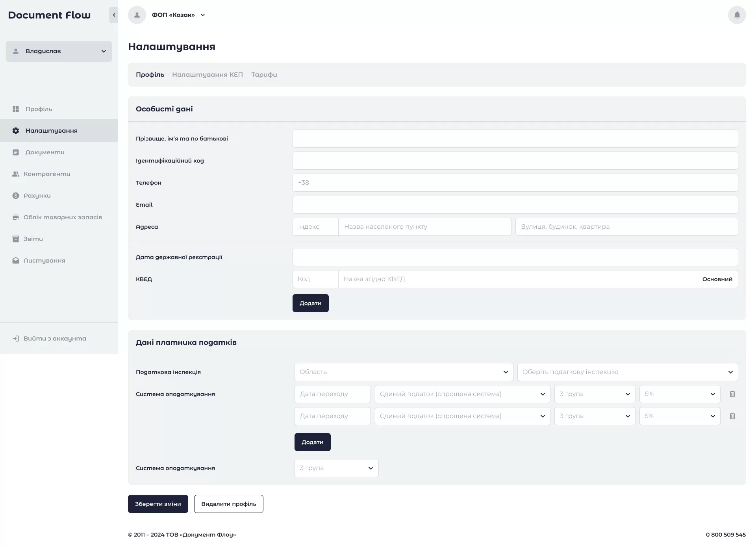Focus first Дата переходу field
The image size is (756, 548).
[x=332, y=394]
